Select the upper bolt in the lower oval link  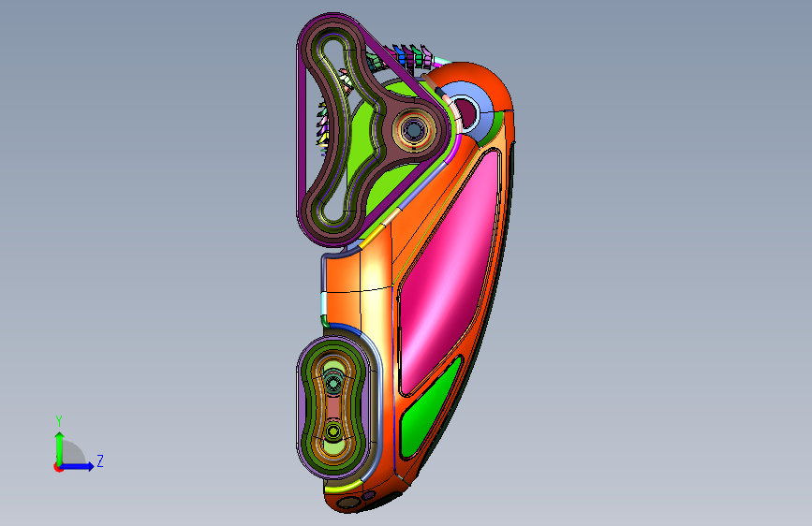click(333, 383)
